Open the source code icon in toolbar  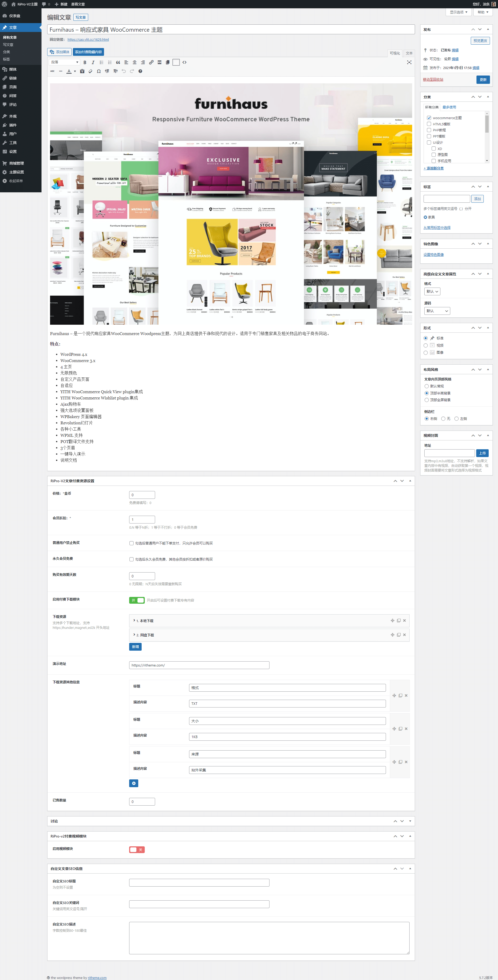pos(184,62)
